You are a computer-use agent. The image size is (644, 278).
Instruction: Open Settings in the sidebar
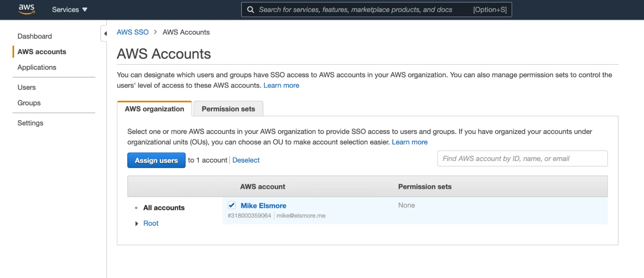(30, 123)
